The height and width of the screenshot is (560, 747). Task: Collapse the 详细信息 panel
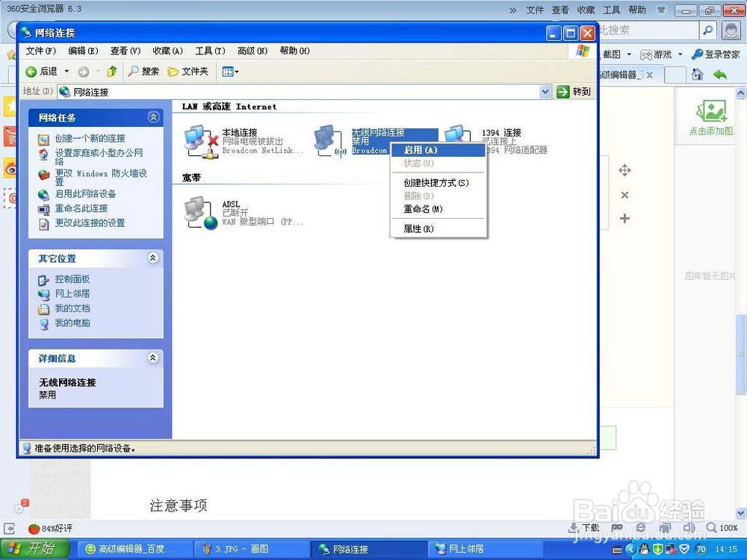point(153,358)
